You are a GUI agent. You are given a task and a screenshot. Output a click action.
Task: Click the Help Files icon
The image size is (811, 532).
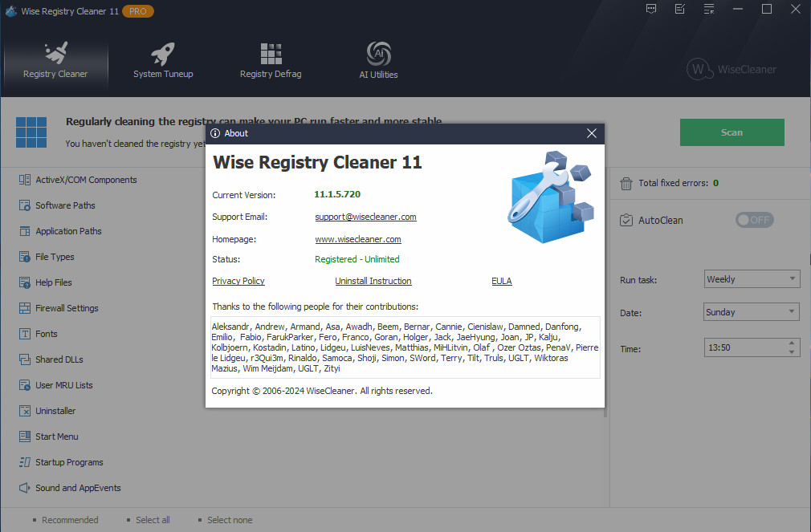(x=25, y=282)
